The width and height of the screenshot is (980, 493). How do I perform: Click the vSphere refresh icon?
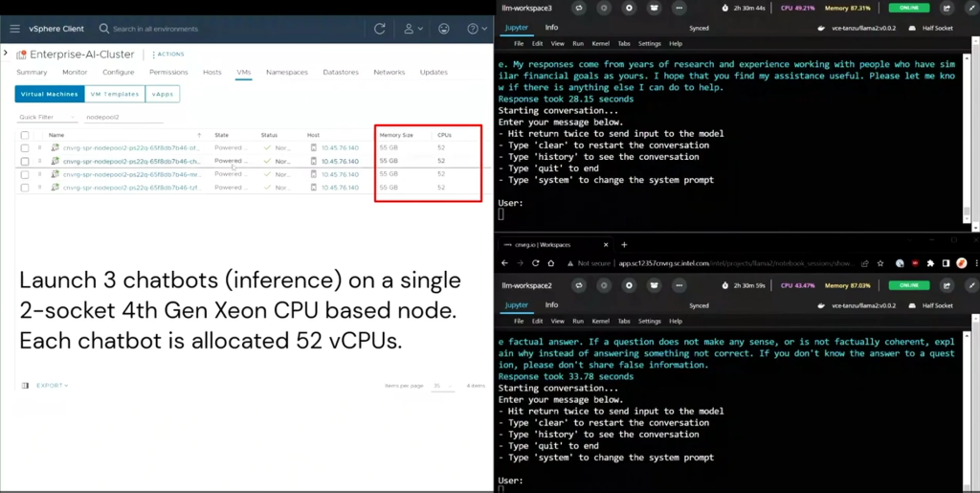[x=379, y=29]
